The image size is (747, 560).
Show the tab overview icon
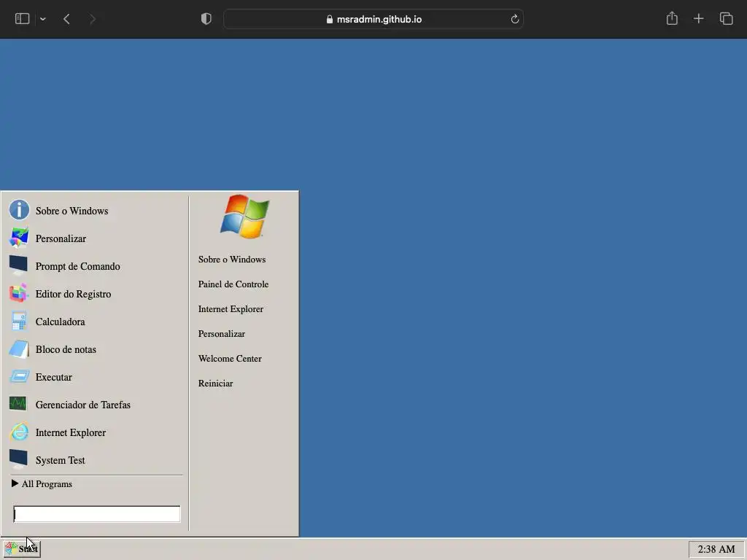pos(726,18)
